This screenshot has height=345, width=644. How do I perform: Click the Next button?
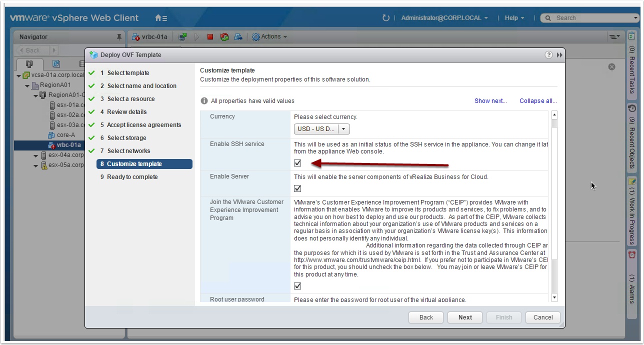[465, 317]
